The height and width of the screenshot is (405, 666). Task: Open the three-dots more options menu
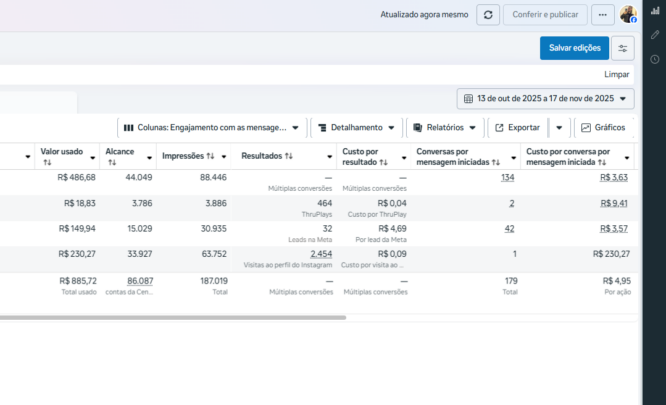[x=602, y=15]
